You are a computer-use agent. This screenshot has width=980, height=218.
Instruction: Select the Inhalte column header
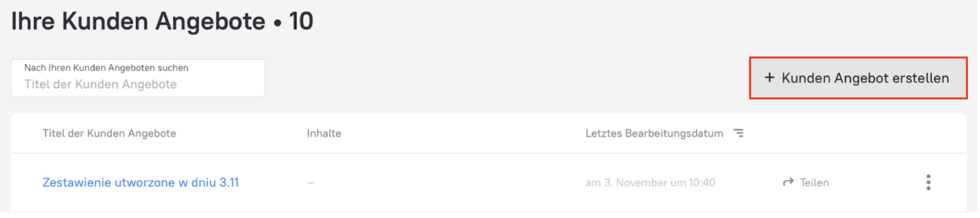click(324, 133)
